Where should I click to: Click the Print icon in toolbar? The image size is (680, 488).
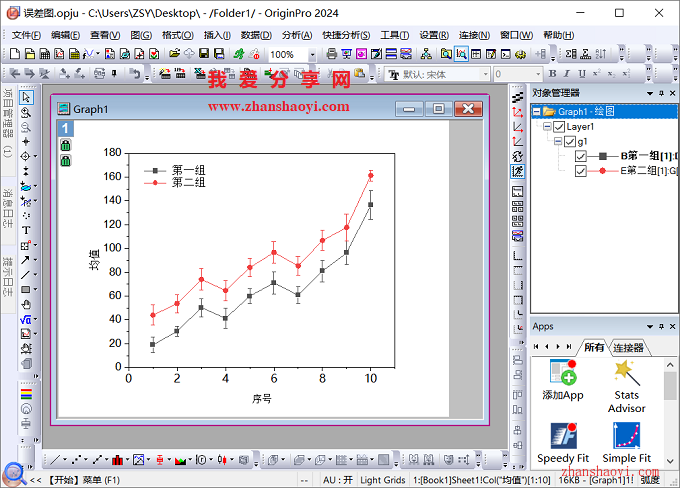pyautogui.click(x=331, y=54)
